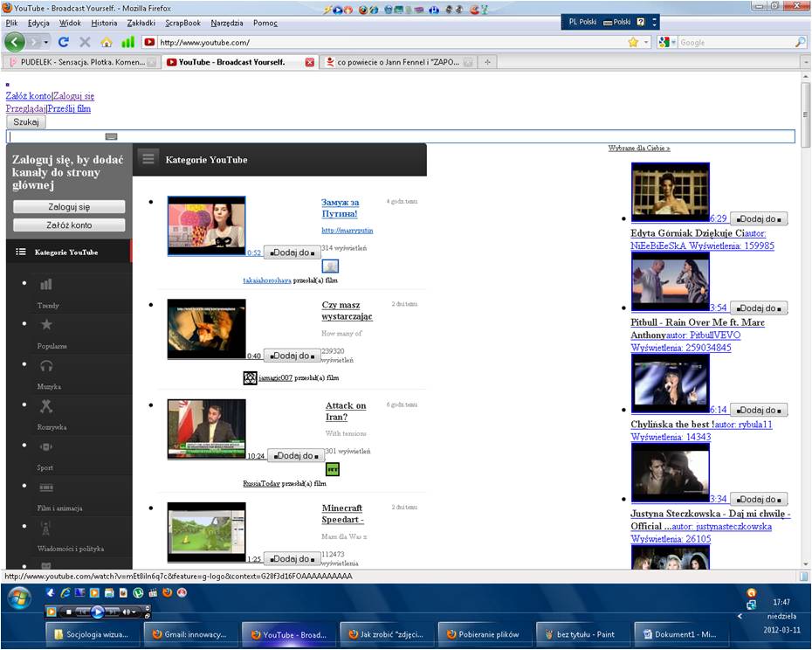Click in the YouTube search input field
Image resolution: width=812 pixels, height=650 pixels.
[400, 136]
